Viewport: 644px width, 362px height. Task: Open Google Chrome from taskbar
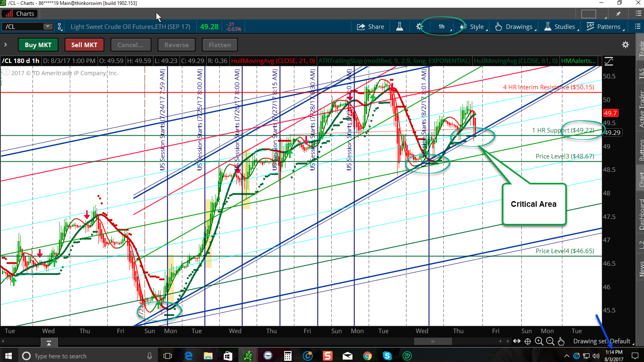(367, 356)
